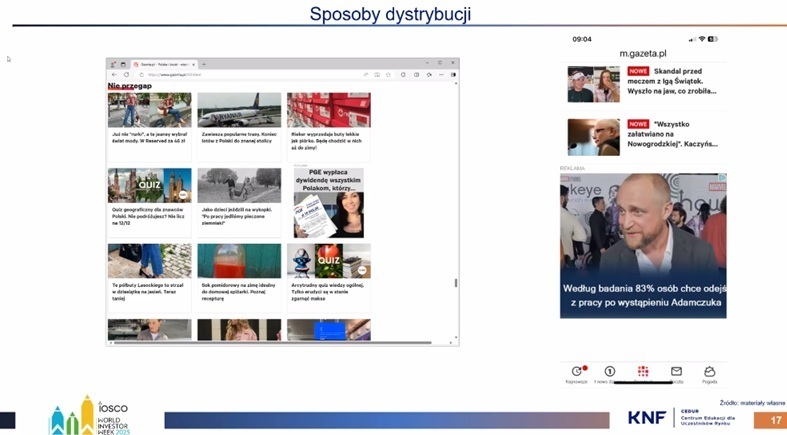The width and height of the screenshot is (787, 435).
Task: Open the geography quiz thumbnail
Action: (x=150, y=185)
